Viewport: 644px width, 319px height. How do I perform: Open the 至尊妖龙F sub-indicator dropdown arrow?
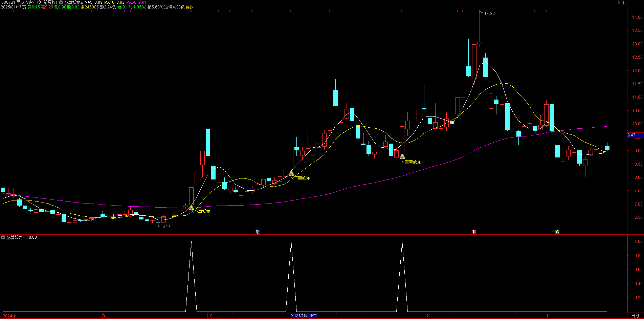pyautogui.click(x=3, y=237)
